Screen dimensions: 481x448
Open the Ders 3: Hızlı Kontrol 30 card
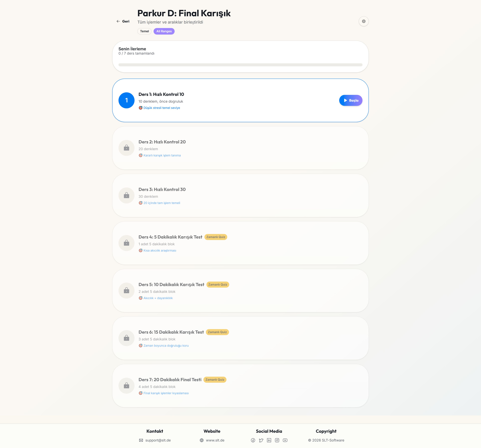pyautogui.click(x=240, y=196)
